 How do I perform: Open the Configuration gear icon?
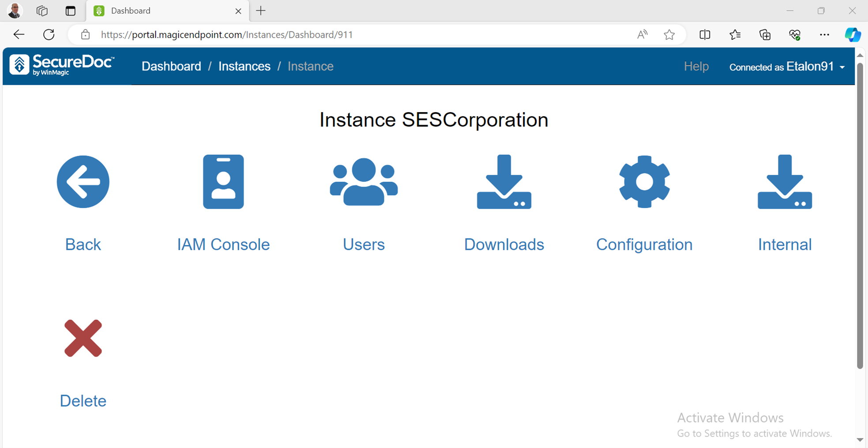[644, 182]
